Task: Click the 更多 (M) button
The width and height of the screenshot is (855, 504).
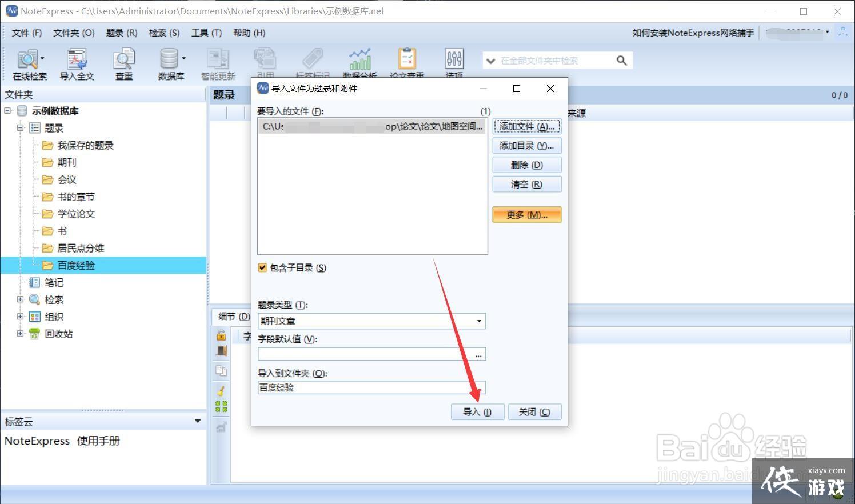Action: pos(527,215)
